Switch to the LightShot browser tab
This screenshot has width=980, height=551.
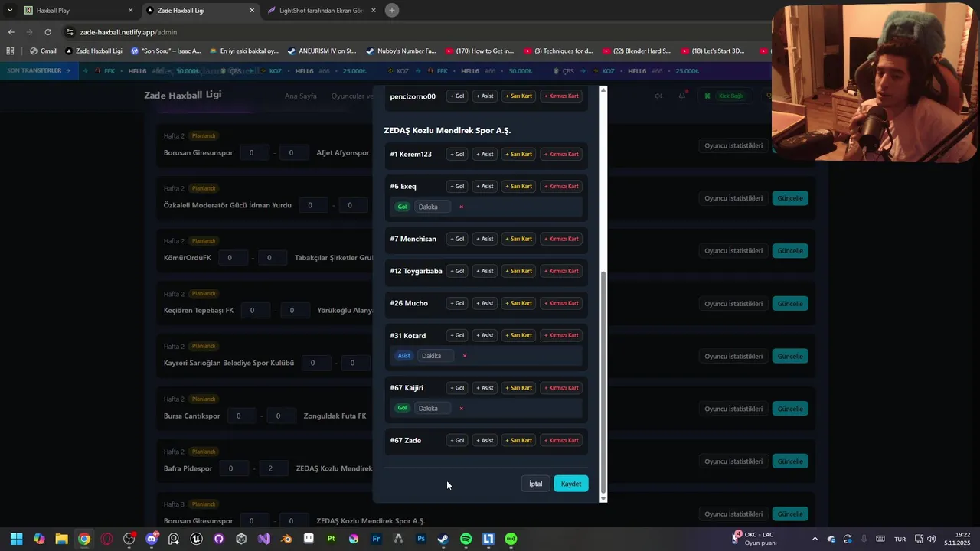[322, 11]
